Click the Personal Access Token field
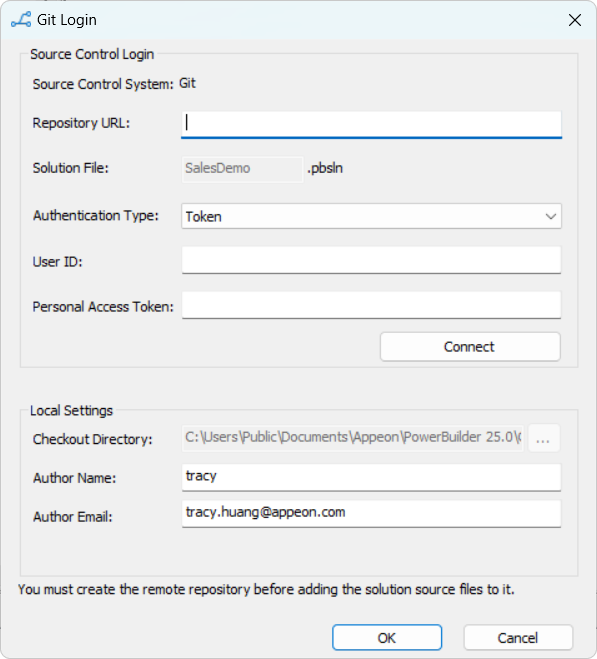The width and height of the screenshot is (597, 659). point(371,305)
